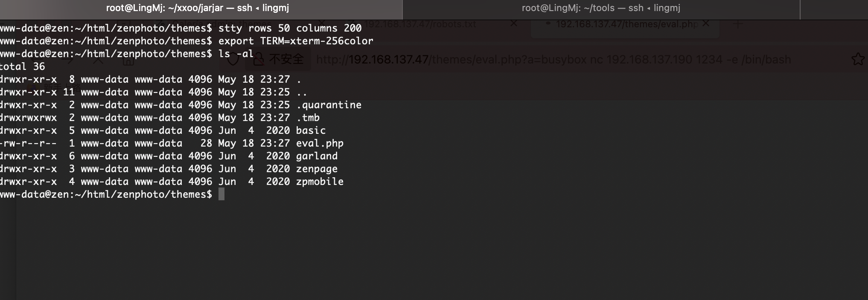The width and height of the screenshot is (868, 300).
Task: Click the zpmobile directory name
Action: (x=320, y=182)
